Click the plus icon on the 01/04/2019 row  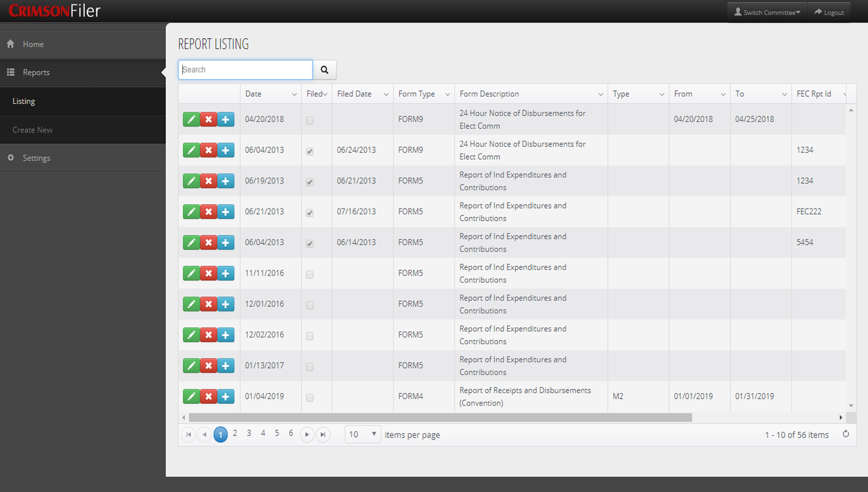226,396
